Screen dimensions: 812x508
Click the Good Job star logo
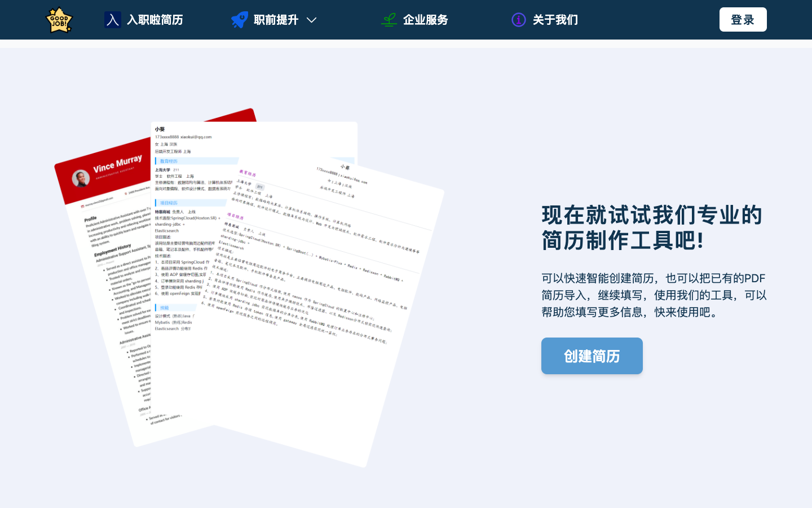[x=59, y=20]
